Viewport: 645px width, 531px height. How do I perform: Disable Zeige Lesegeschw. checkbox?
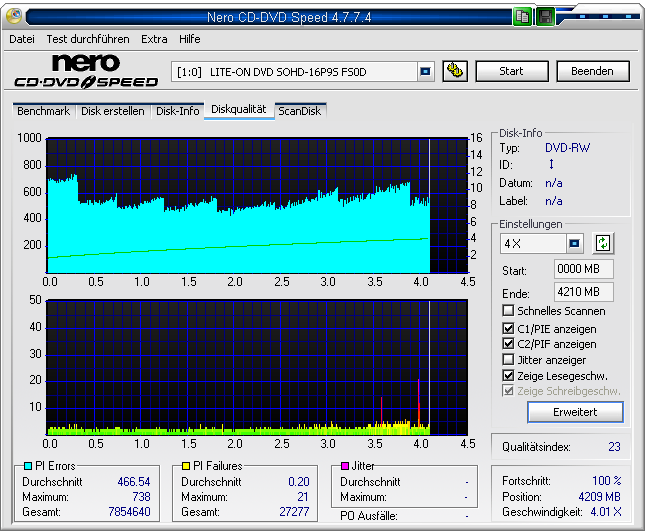pyautogui.click(x=509, y=375)
